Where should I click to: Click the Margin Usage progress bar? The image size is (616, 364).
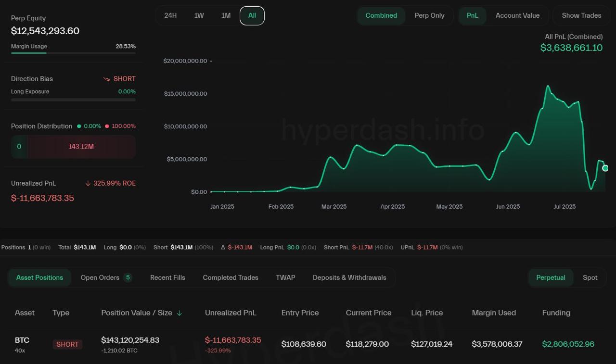(x=73, y=53)
